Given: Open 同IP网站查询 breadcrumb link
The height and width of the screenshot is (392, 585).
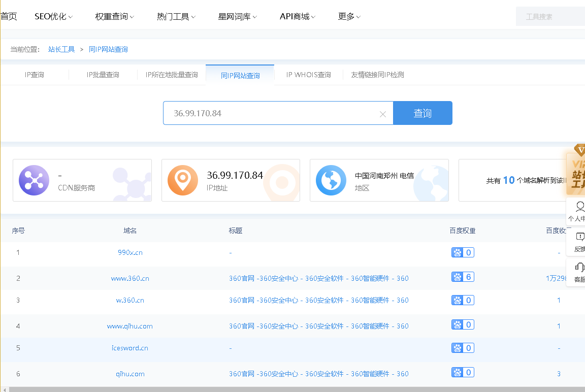Looking at the screenshot, I should [108, 49].
